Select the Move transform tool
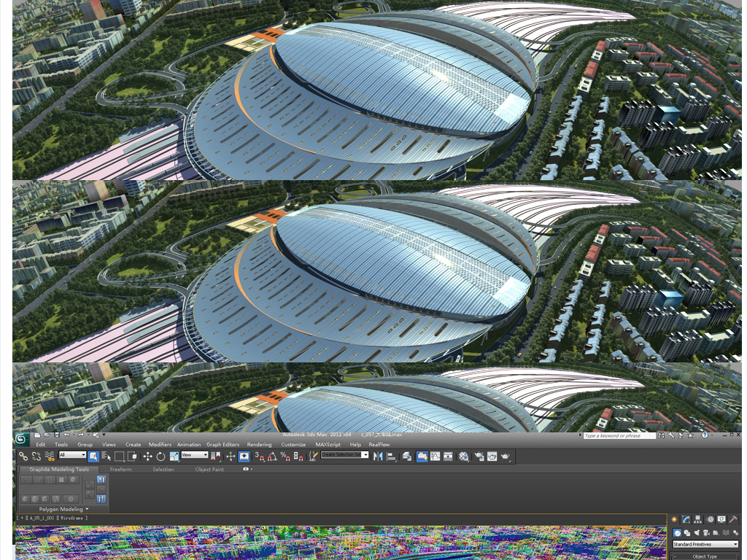Viewport: 747px width, 560px height. coord(147,456)
